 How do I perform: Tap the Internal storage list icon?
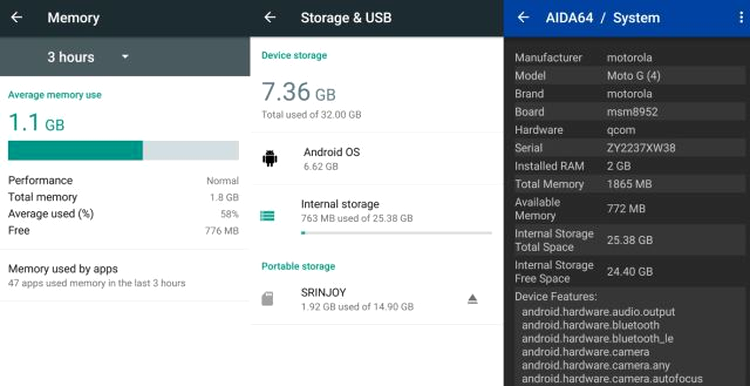point(267,216)
